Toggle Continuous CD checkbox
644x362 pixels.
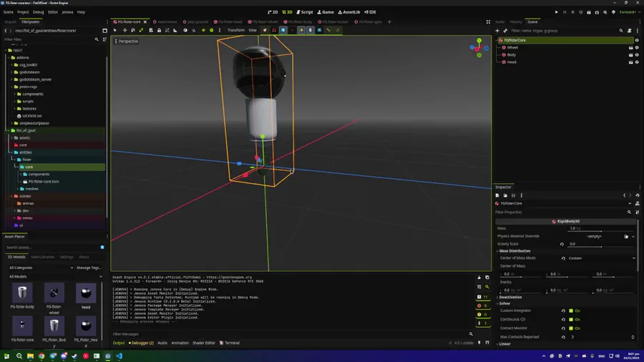571,319
